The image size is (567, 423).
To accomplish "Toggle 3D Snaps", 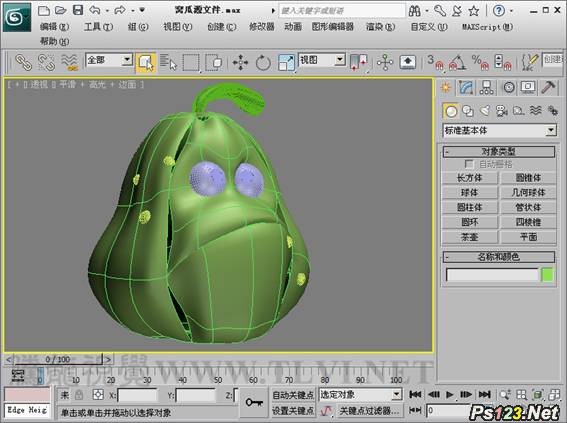I will click(435, 63).
